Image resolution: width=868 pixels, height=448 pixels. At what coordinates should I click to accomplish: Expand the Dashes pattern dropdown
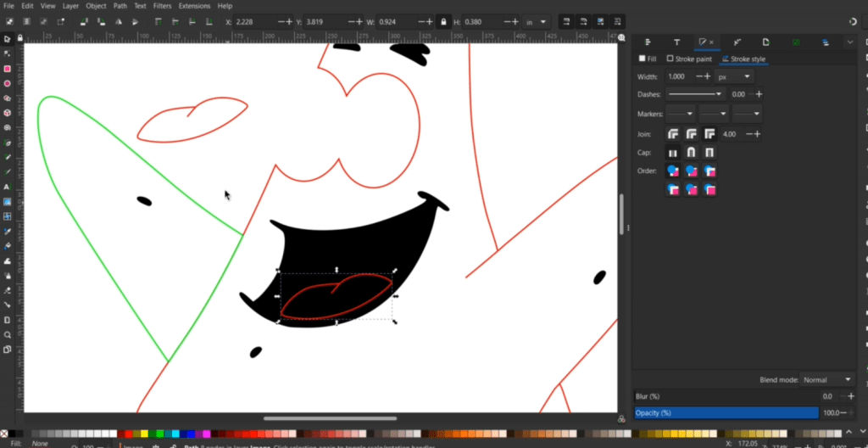pyautogui.click(x=695, y=94)
